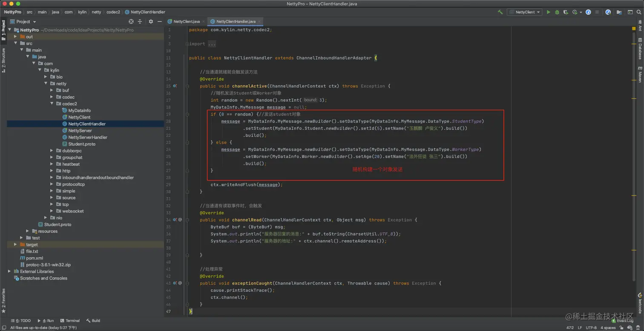This screenshot has width=644, height=331.
Task: Start debugging with the bug icon
Action: click(557, 12)
